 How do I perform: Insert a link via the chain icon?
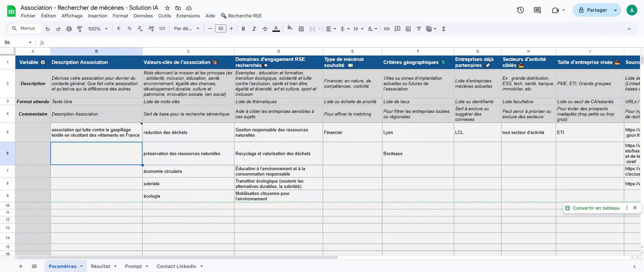coord(387,29)
